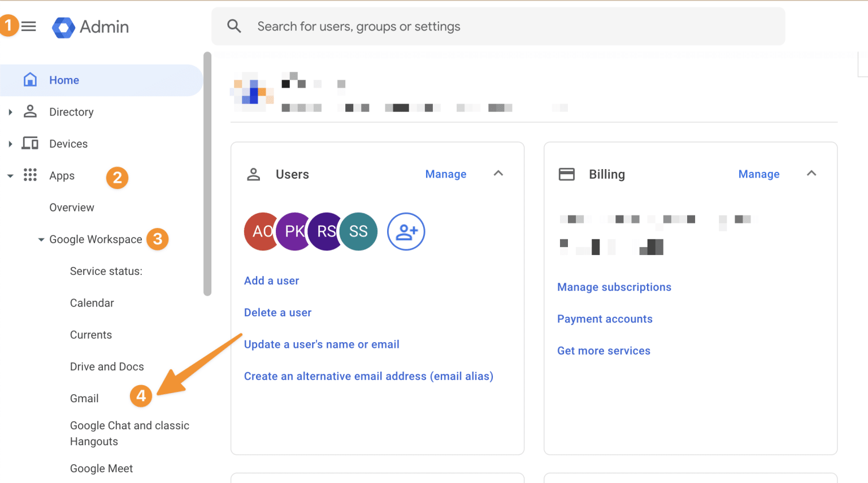Click Update a user's name or email

[322, 344]
